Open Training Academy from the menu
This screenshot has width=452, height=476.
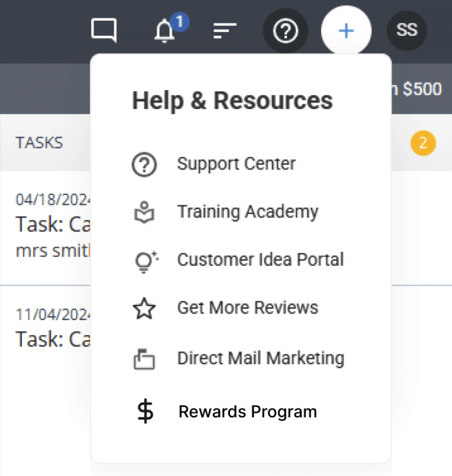coord(248,211)
